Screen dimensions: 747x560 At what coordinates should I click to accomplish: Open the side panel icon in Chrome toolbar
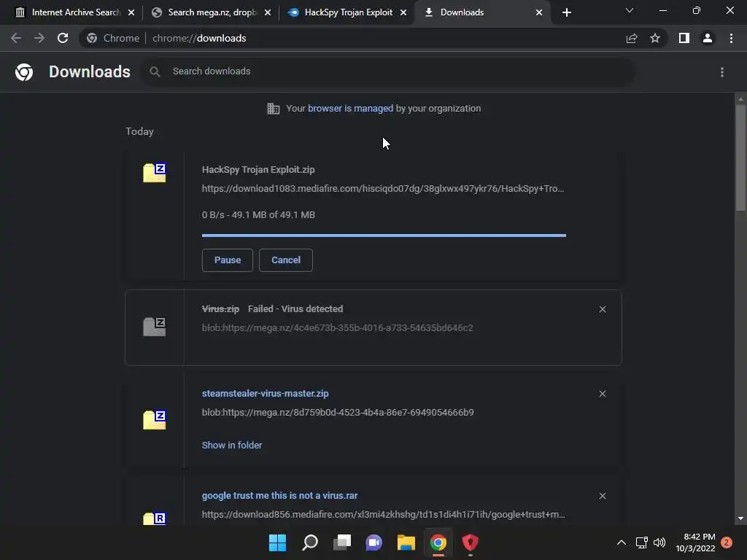[684, 38]
